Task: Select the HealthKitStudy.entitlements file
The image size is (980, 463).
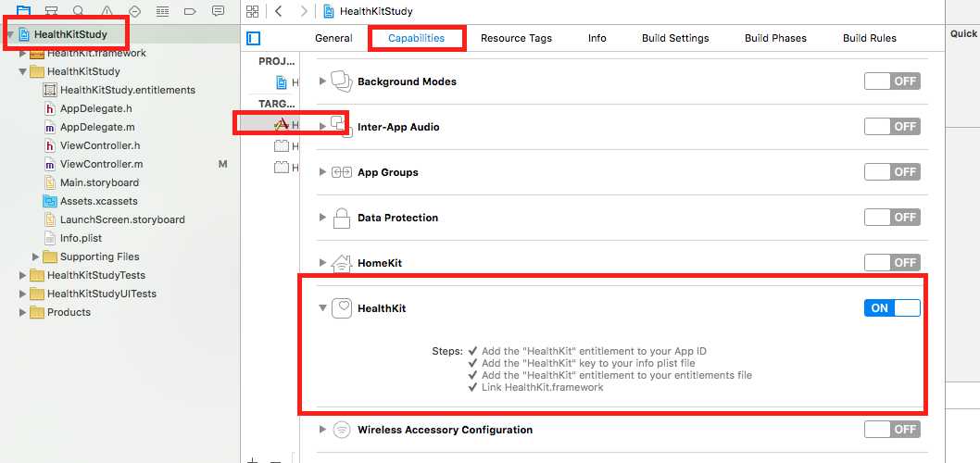Action: (128, 90)
